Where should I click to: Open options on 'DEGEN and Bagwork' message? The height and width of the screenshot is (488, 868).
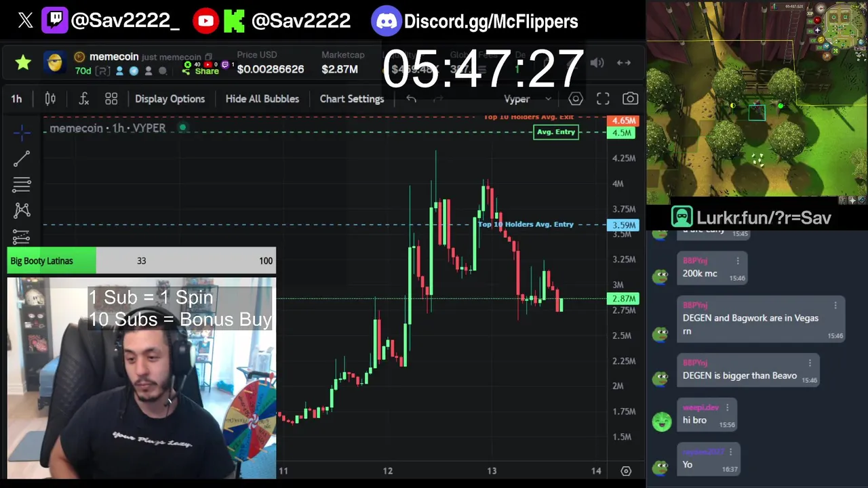tap(835, 306)
